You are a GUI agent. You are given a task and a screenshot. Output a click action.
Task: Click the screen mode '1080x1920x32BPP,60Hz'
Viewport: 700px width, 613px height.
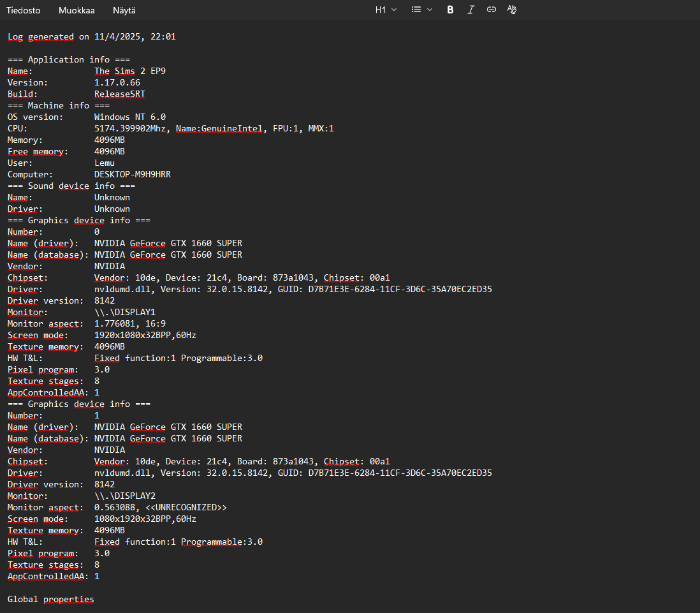click(145, 519)
